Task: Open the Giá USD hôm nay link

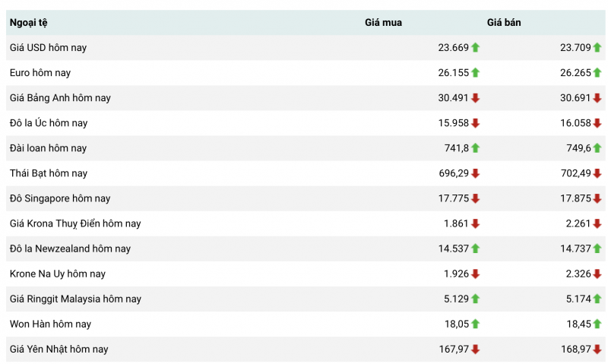Action: 48,48
